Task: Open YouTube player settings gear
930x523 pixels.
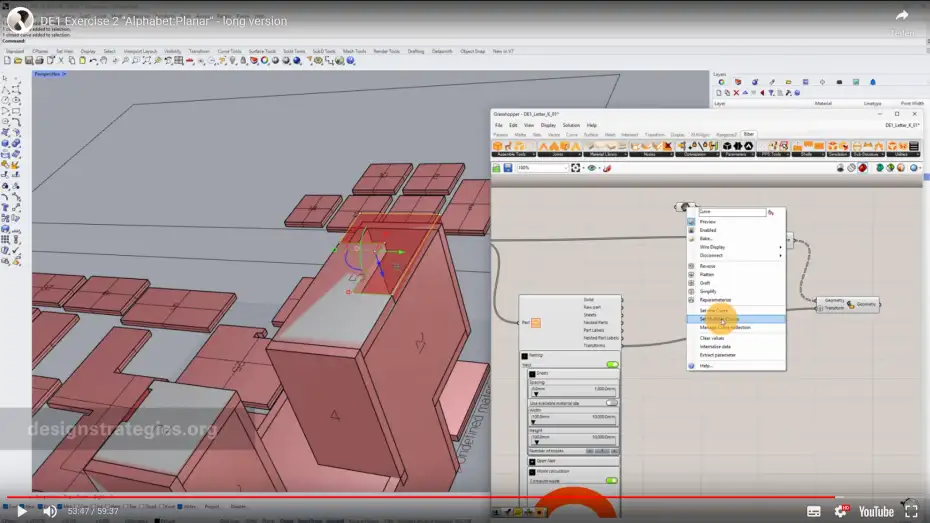Action: click(840, 511)
